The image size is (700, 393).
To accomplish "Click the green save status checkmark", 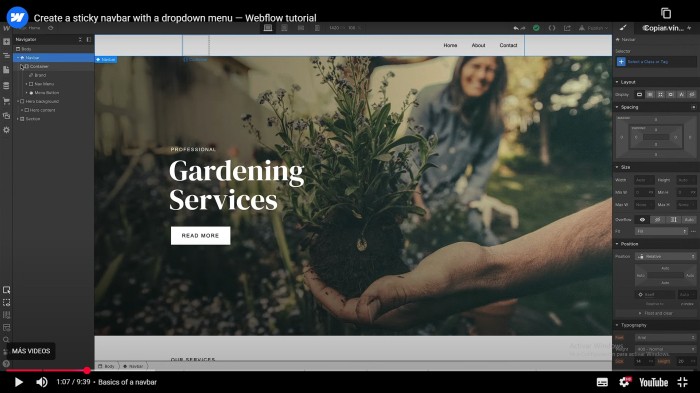I will 536,28.
